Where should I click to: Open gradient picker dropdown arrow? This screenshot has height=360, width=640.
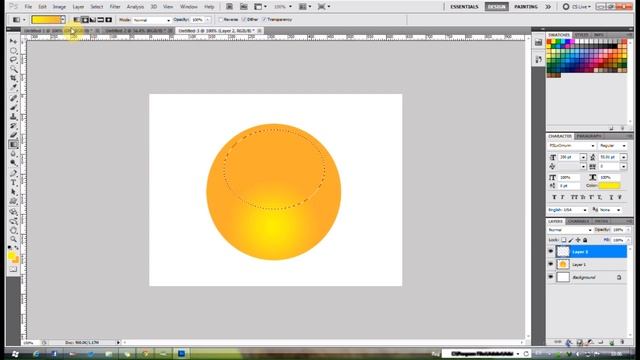coord(62,20)
